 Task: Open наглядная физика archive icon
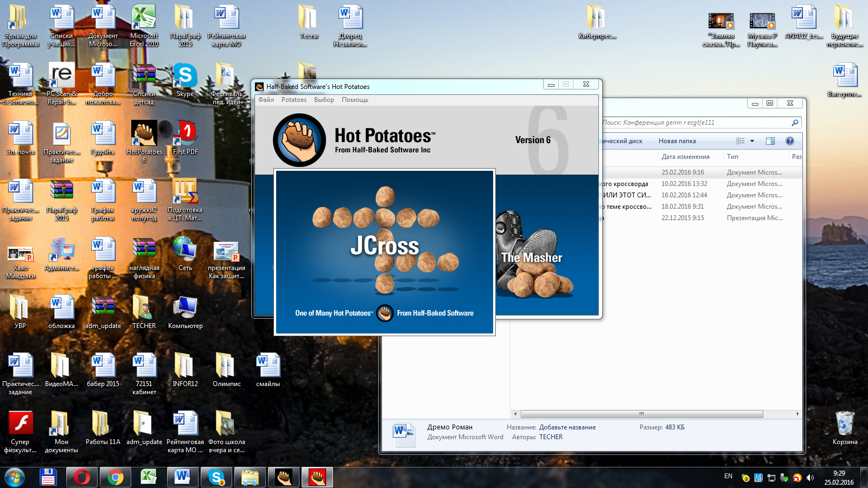tap(144, 258)
